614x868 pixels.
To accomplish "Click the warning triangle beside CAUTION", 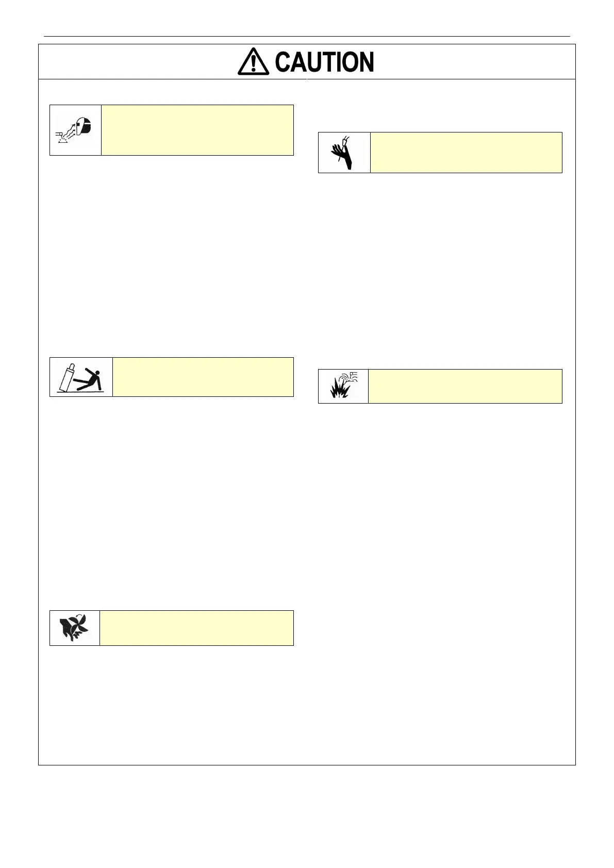I will coord(253,62).
